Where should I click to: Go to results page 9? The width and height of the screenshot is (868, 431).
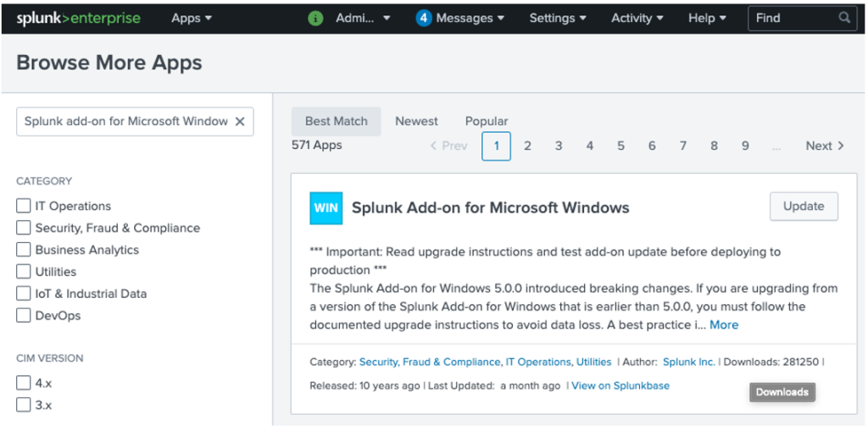pyautogui.click(x=745, y=146)
